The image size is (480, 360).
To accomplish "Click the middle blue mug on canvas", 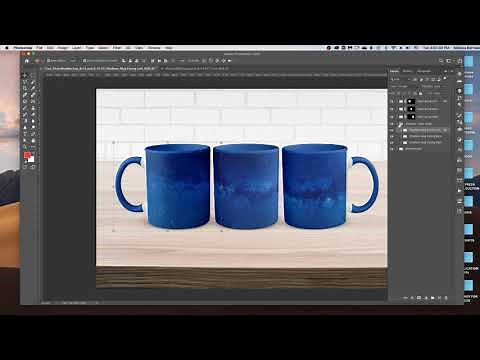I will coord(246,187).
